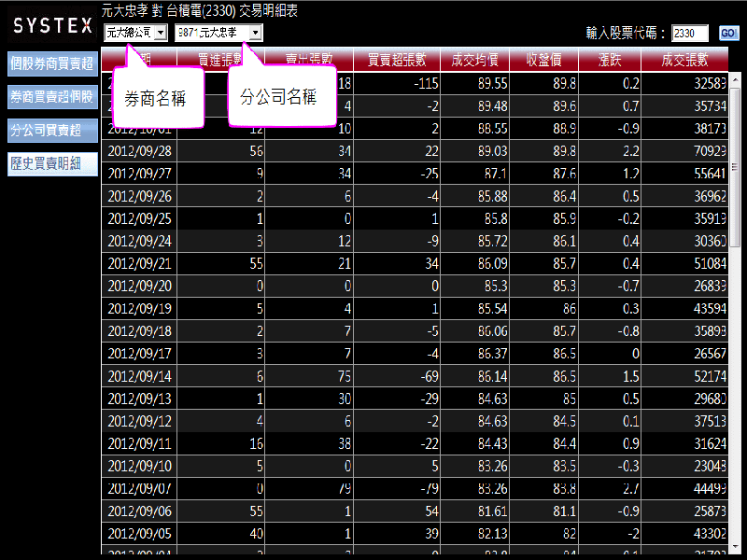The image size is (747, 560).
Task: Open the 元大總公司 broker dropdown
Action: 135,33
